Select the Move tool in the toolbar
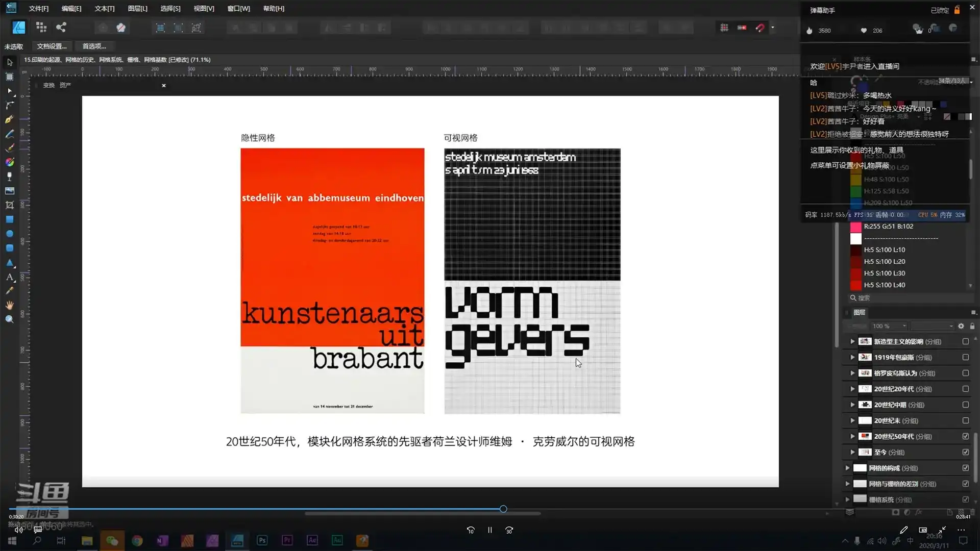The image size is (980, 551). point(9,62)
